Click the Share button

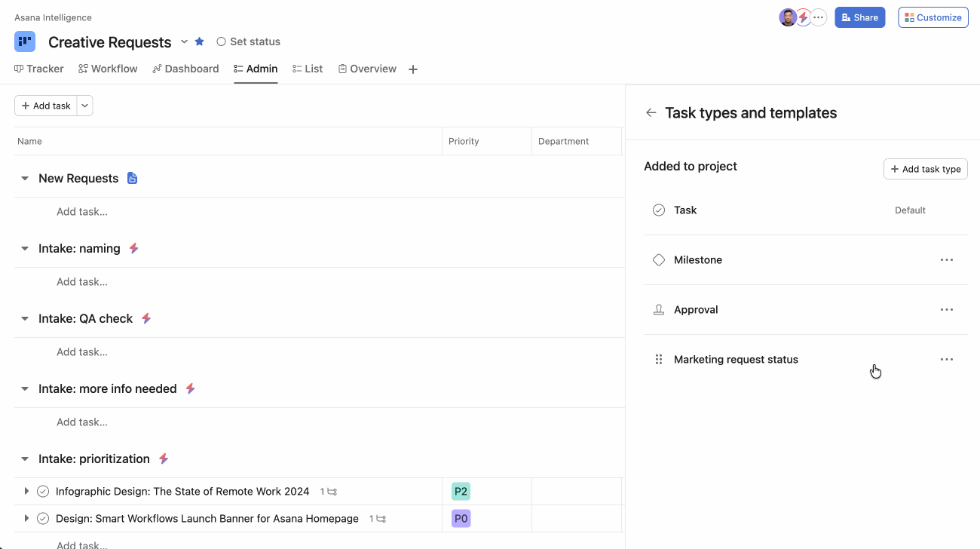point(859,17)
